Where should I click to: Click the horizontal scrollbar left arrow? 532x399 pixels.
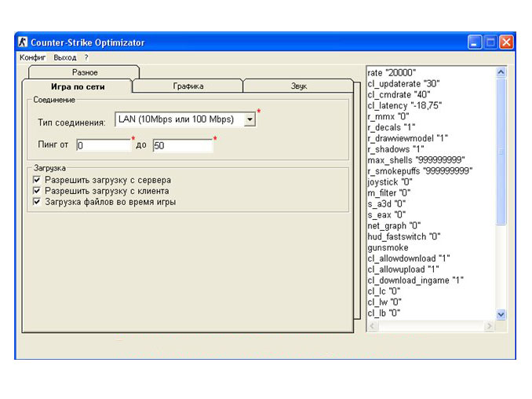click(373, 326)
